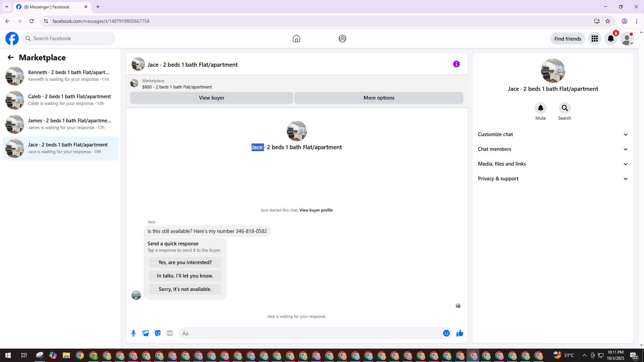Open the Facebook menu grid icon
The image size is (644, 362).
[x=595, y=39]
